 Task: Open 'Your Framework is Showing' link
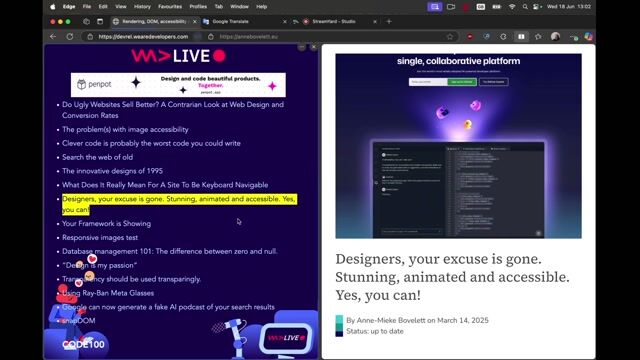coord(107,224)
